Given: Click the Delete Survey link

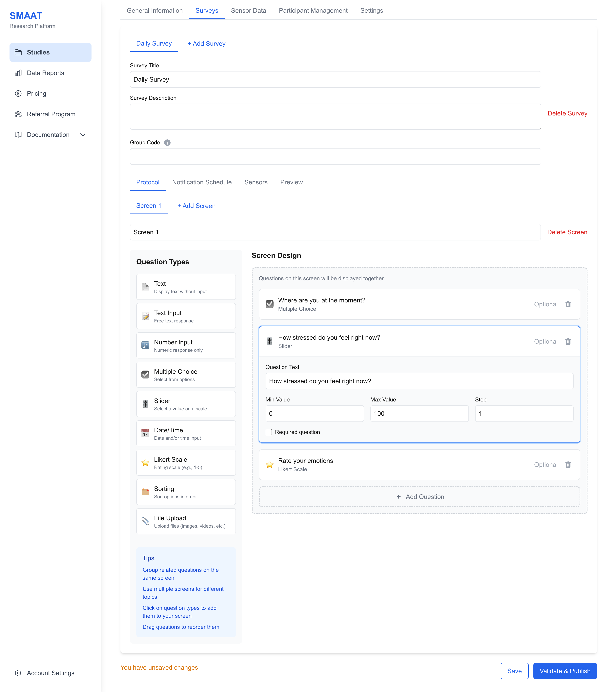Looking at the screenshot, I should click(x=567, y=113).
